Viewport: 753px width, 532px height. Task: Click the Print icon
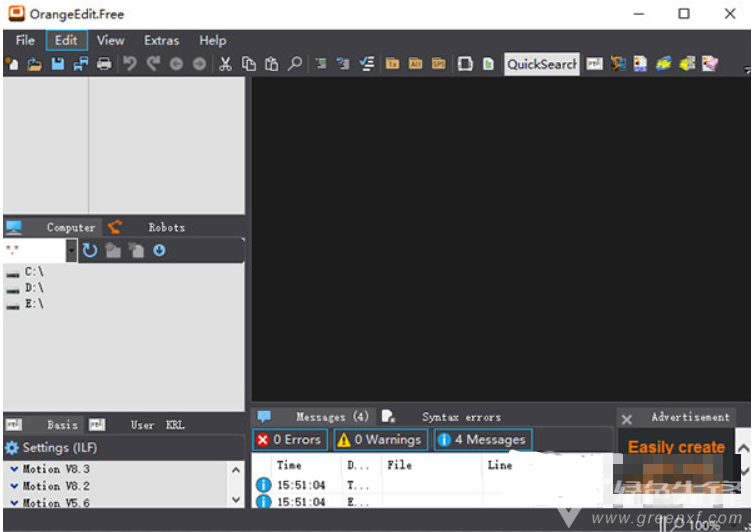click(104, 64)
